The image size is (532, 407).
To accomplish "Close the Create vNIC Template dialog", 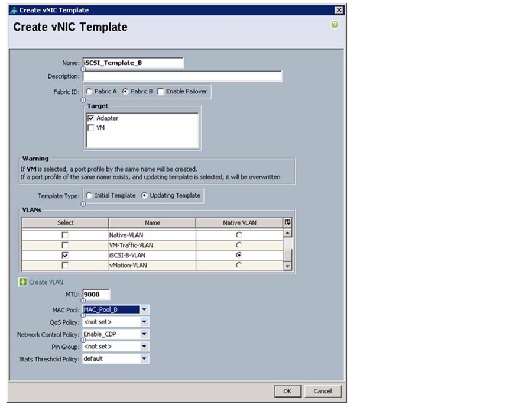I will point(339,10).
